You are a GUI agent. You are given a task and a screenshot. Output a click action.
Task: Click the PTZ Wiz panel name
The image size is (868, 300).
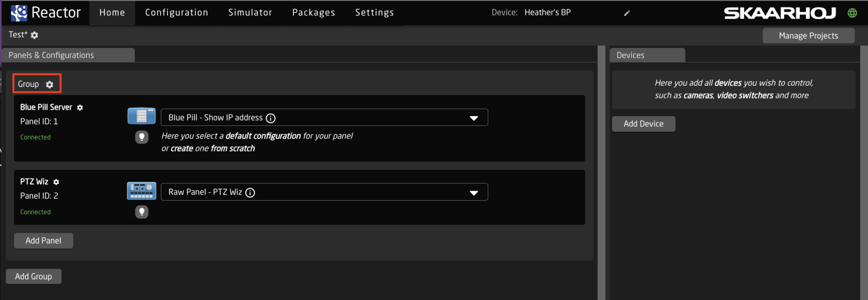(x=34, y=182)
